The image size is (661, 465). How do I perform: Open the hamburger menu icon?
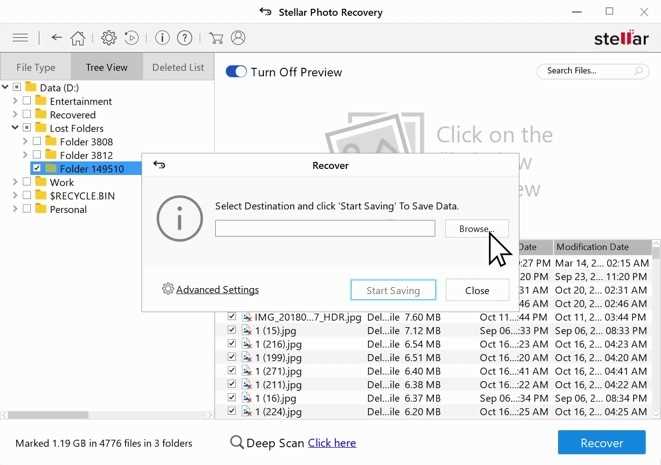(20, 38)
